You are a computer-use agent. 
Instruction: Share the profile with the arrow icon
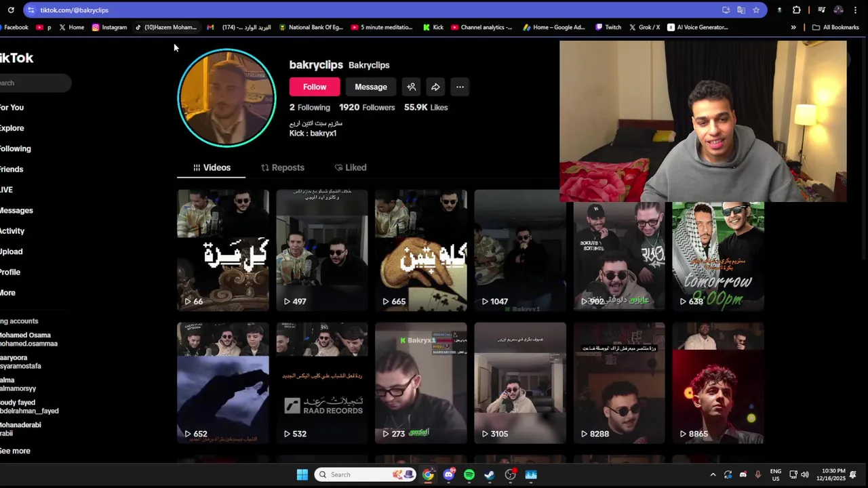(435, 87)
